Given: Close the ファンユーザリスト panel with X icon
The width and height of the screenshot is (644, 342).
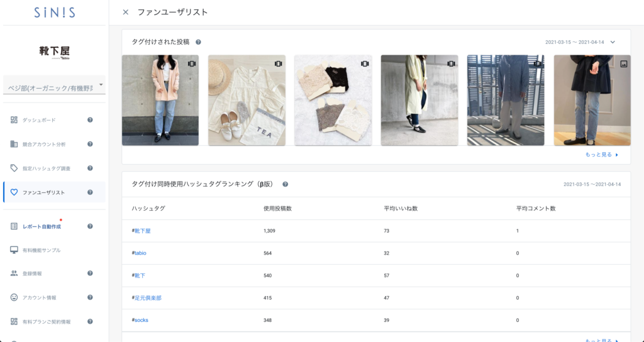Looking at the screenshot, I should click(126, 13).
